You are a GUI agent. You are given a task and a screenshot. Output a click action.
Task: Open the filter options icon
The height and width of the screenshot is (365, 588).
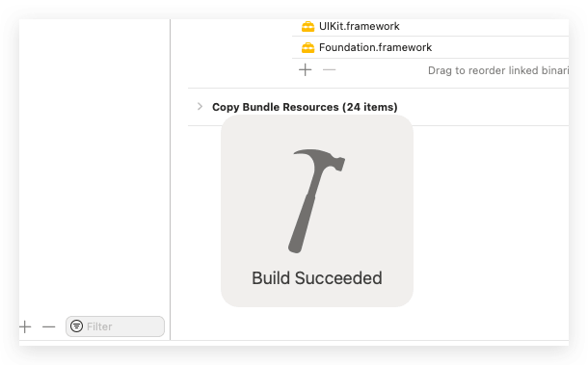76,326
